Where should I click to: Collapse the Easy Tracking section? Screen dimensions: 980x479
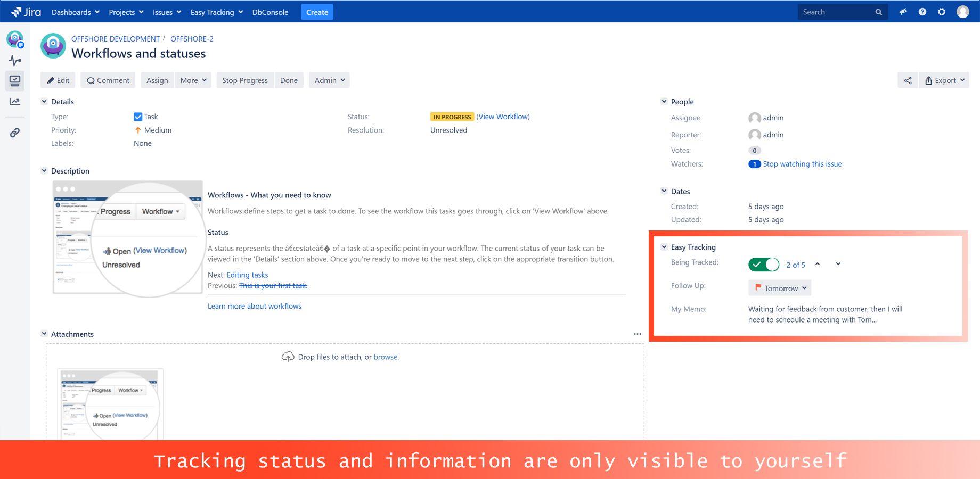(664, 247)
